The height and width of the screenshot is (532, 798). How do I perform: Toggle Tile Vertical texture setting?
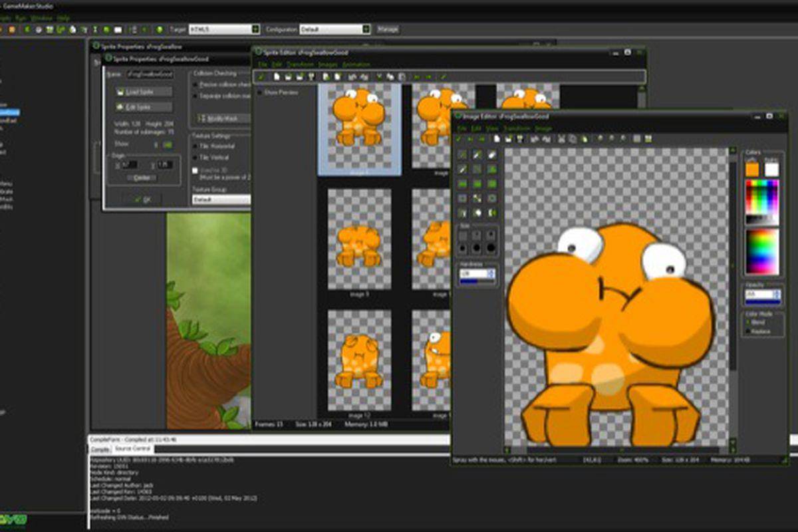[211, 158]
